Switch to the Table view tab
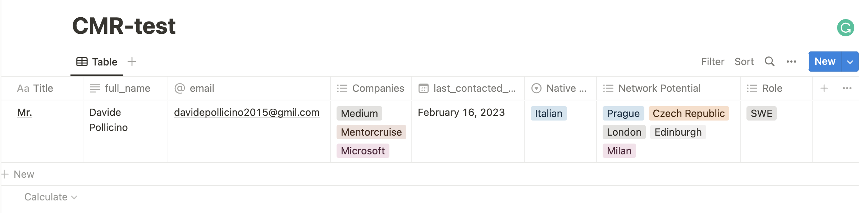Viewport: 868px width, 213px height. (97, 62)
